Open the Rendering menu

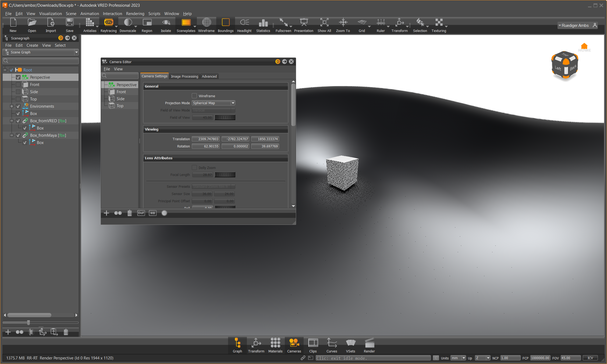tap(135, 14)
